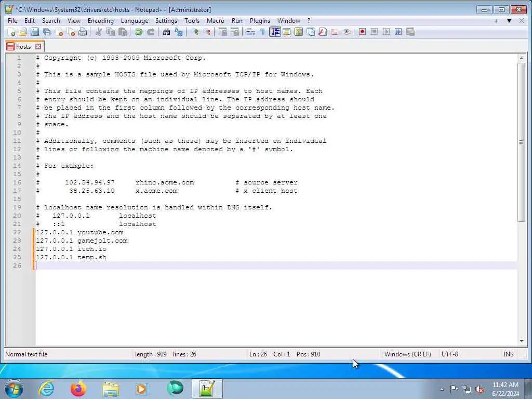This screenshot has height=399, width=532.
Task: Toggle Show All Characters pilcrow
Action: [262, 32]
